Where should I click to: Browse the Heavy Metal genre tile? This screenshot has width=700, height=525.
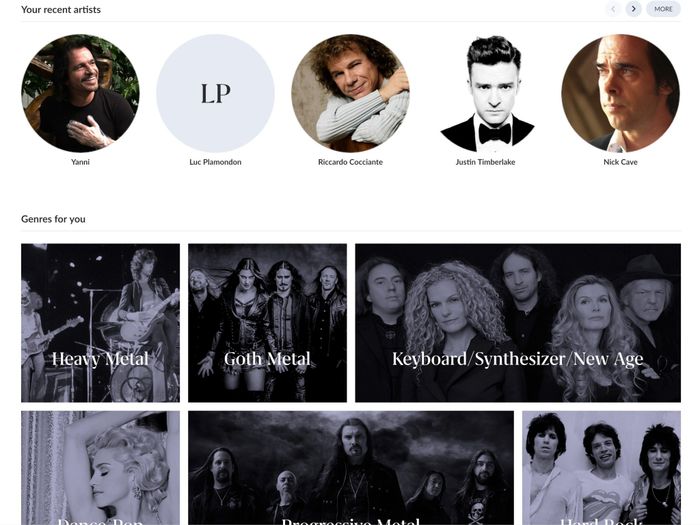point(100,323)
